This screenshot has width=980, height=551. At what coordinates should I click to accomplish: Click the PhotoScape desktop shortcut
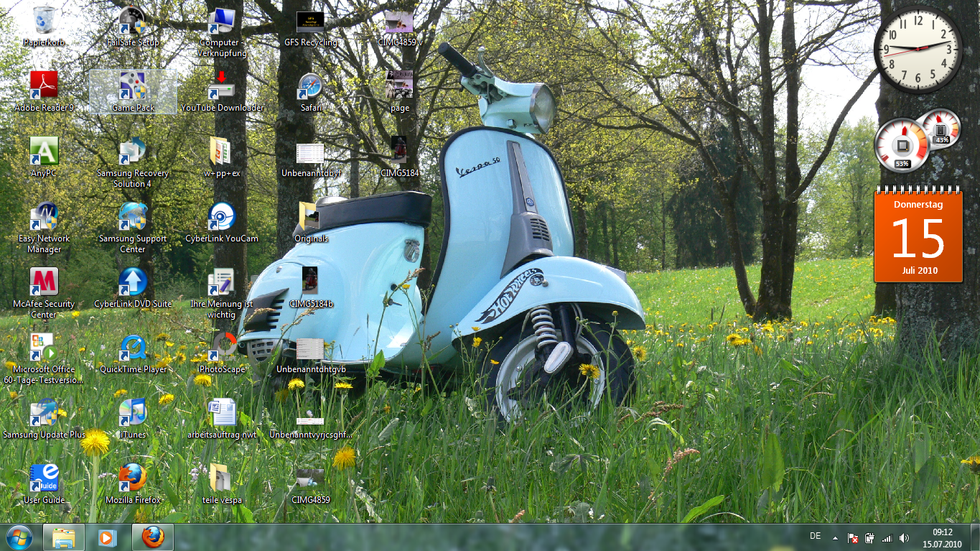point(222,348)
